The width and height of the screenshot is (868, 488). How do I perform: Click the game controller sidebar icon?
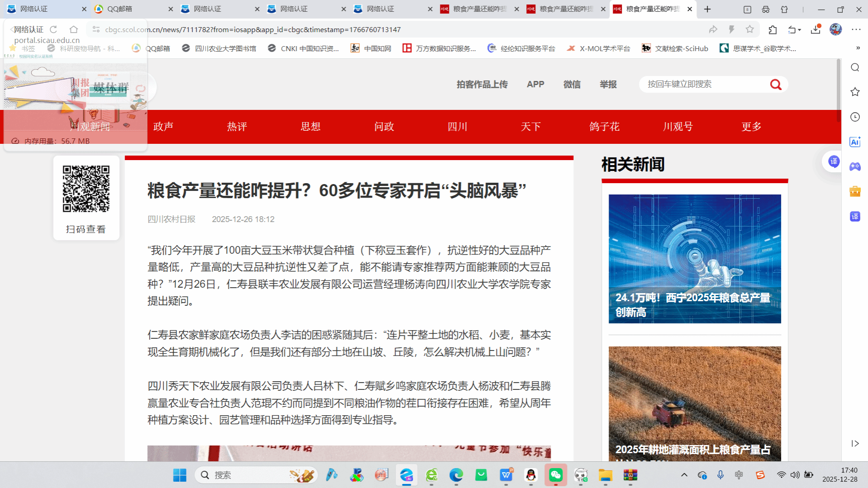pos(854,167)
